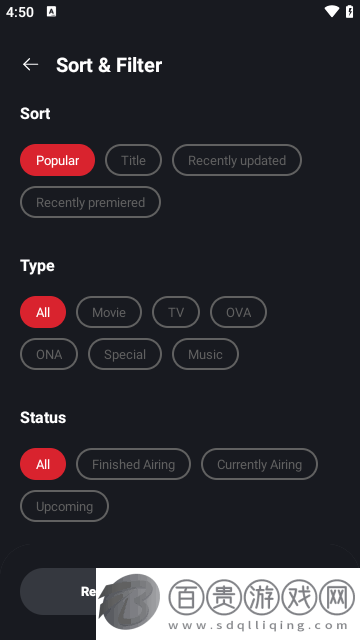Select All under Type
360x640 pixels.
pos(43,312)
